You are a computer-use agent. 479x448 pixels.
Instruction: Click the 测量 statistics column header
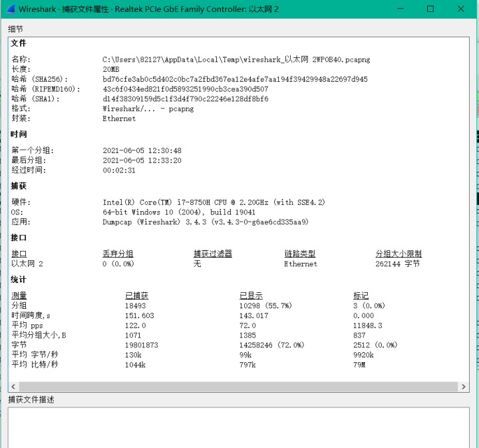tap(19, 296)
